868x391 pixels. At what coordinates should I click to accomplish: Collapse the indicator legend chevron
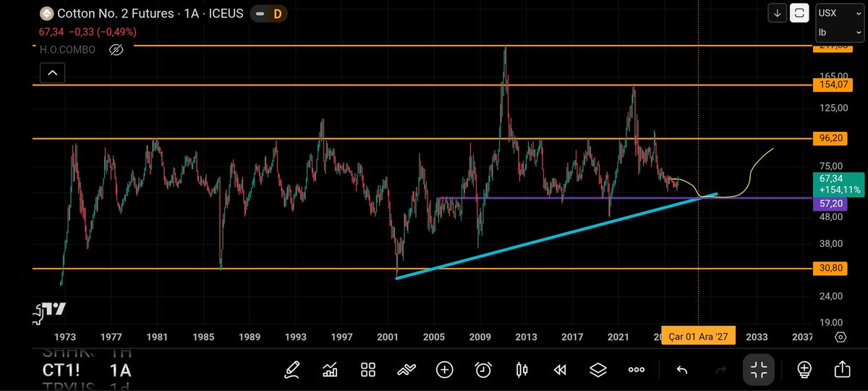point(52,72)
